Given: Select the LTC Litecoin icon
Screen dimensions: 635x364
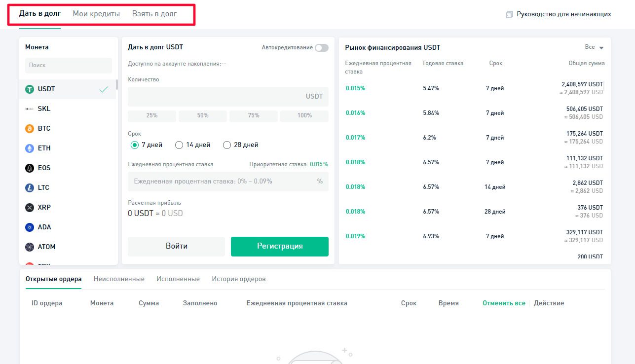Looking at the screenshot, I should 30,188.
